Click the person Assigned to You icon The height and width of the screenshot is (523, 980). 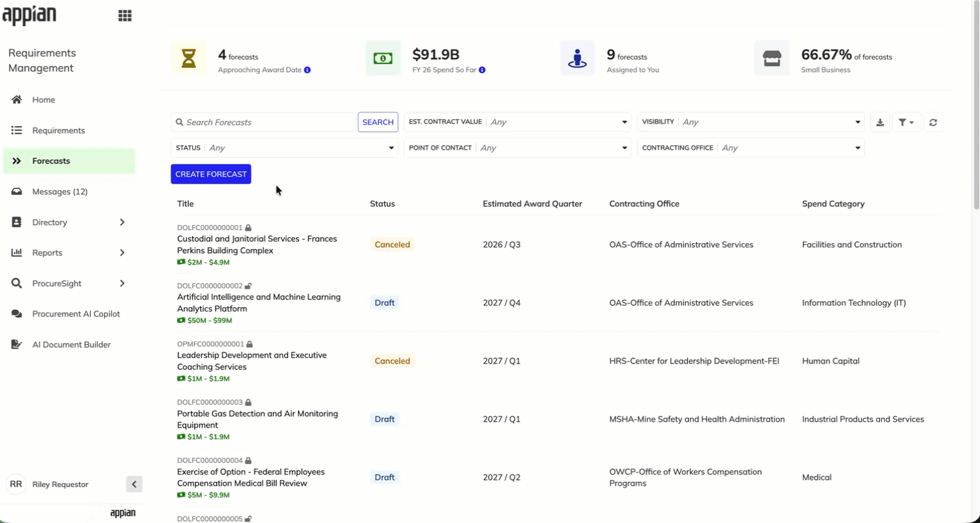pyautogui.click(x=578, y=58)
